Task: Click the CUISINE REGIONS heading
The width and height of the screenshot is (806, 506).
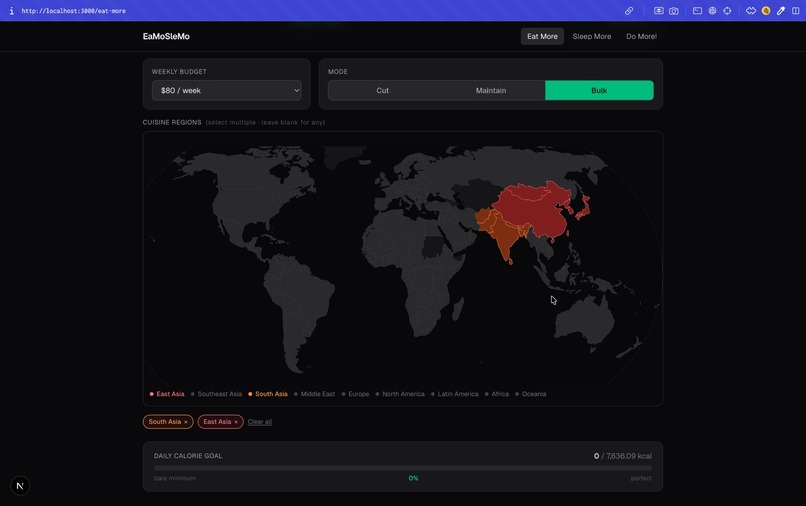Action: 172,122
